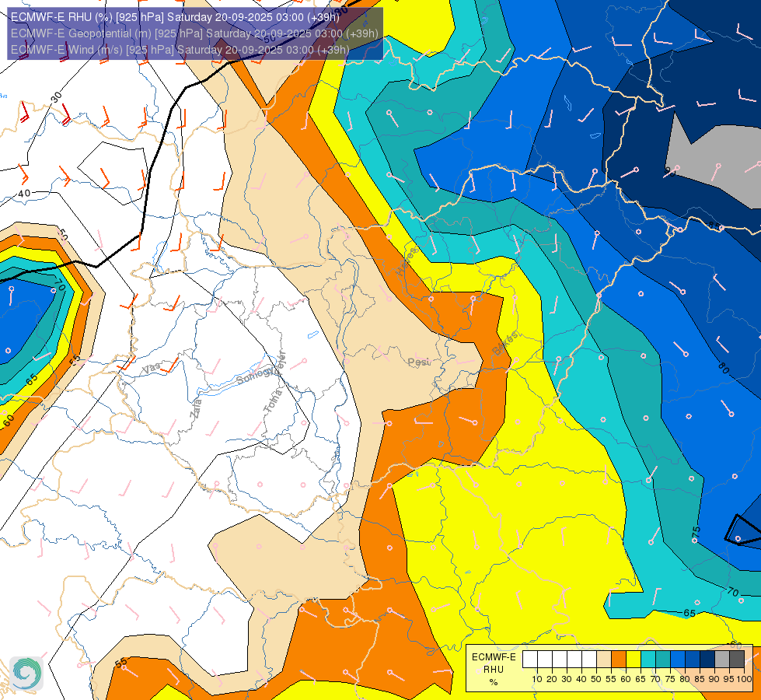Click the dark grey 95-100 legend swatch

coord(737,660)
